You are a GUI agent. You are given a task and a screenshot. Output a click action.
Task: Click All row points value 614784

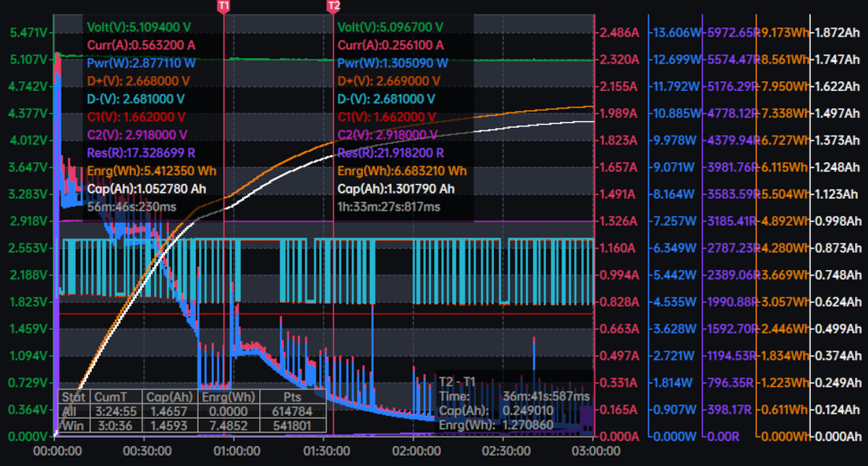pos(294,411)
